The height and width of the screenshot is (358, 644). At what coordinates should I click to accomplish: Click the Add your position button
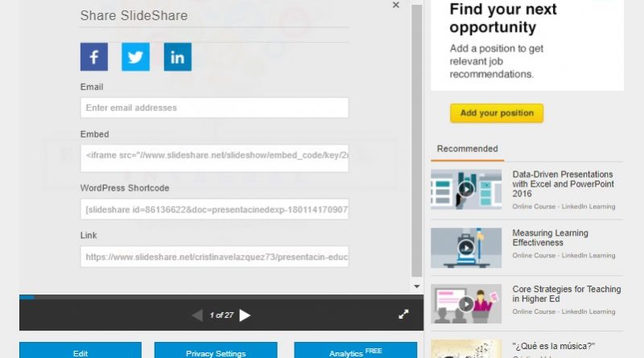(497, 113)
